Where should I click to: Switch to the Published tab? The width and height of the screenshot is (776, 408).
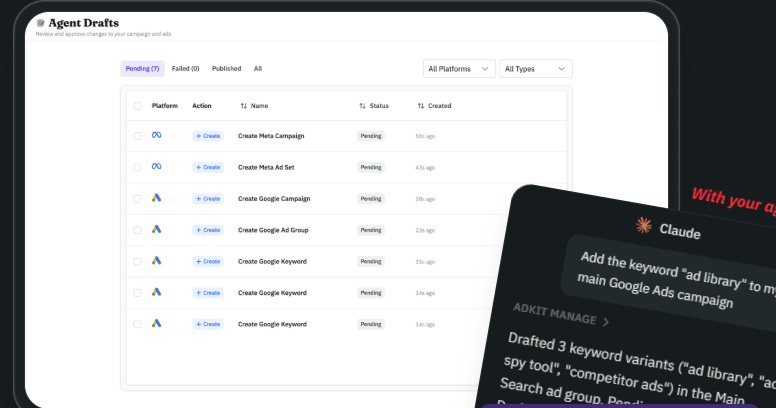tap(226, 69)
